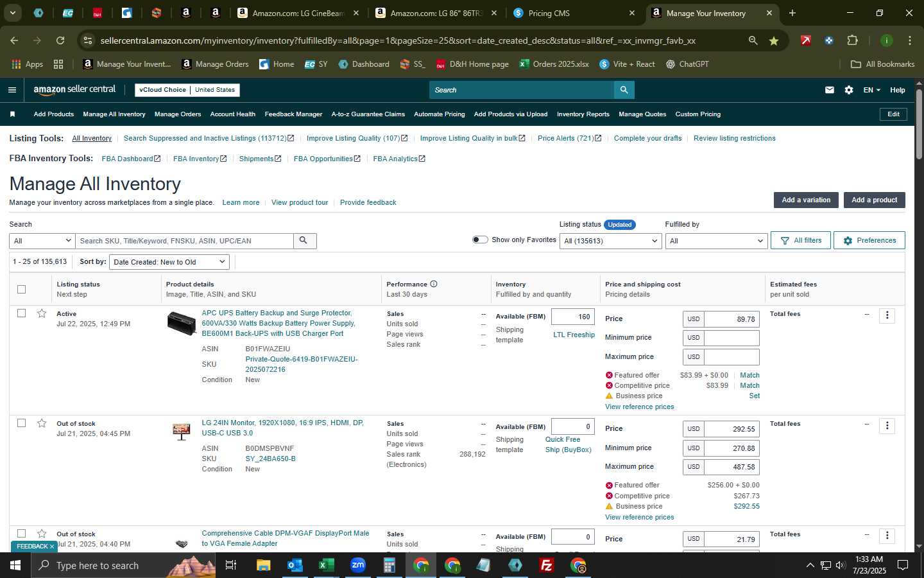This screenshot has width=924, height=578.
Task: Switch to the Pricing CMS browser tab
Action: [574, 13]
